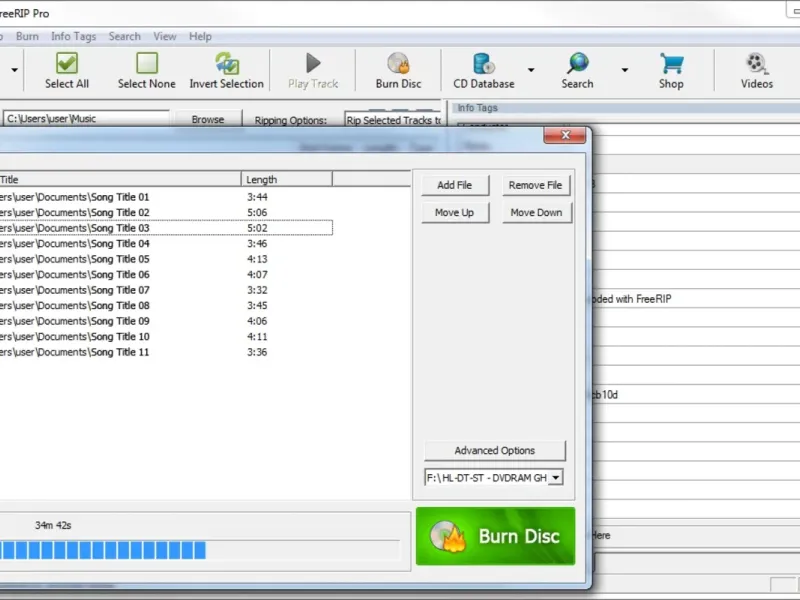Select the Song Title 09 row

[x=166, y=321]
